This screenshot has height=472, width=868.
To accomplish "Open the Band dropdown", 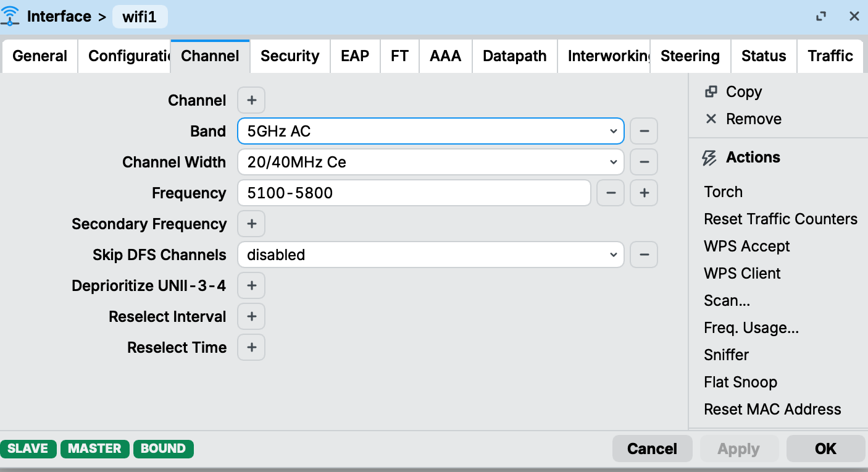I will [x=430, y=131].
